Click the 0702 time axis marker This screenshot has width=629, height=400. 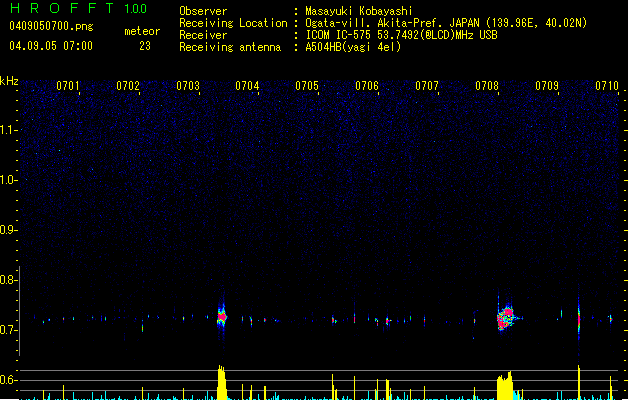pos(128,86)
